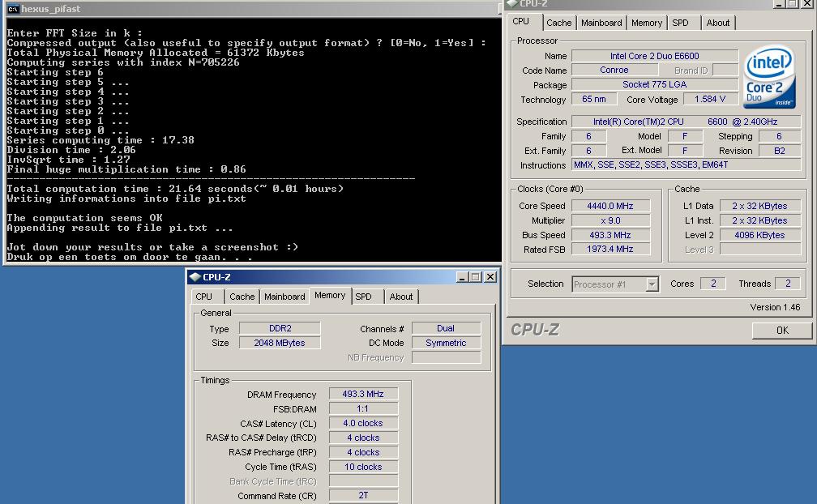
Task: Click the RAS# Precharge value 4 clocks
Action: [363, 452]
